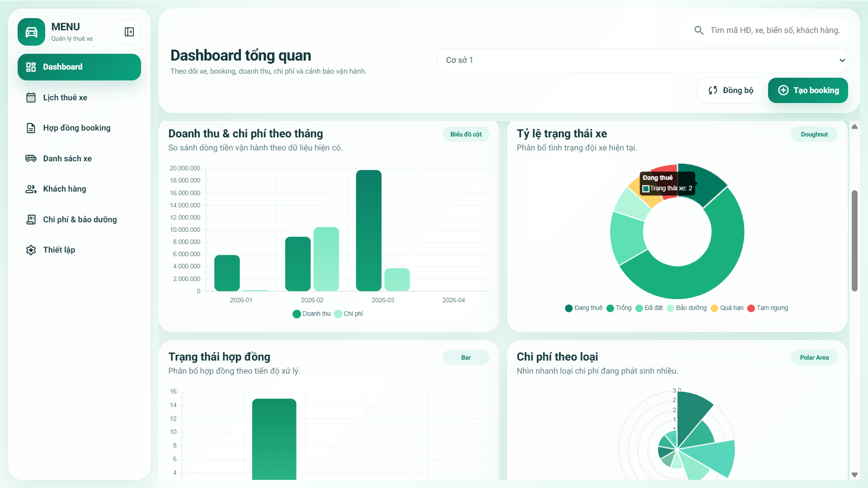Open Thiết lập using the gear icon
This screenshot has height=488, width=868.
tap(30, 250)
